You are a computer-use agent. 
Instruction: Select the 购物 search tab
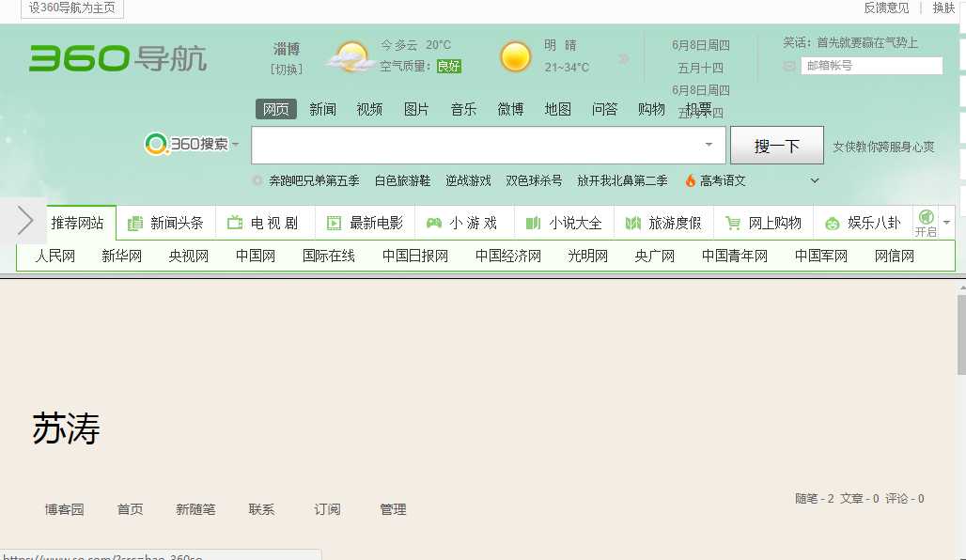click(x=651, y=109)
